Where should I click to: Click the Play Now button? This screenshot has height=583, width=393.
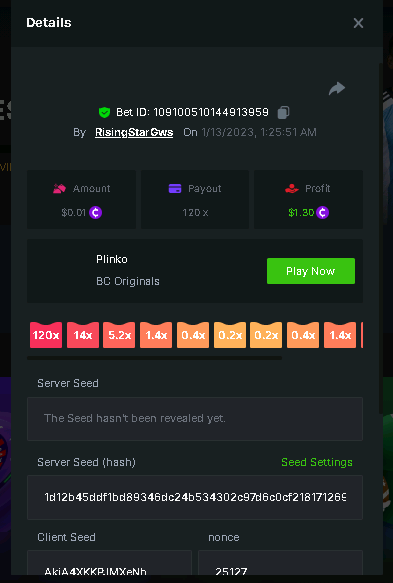coord(311,271)
